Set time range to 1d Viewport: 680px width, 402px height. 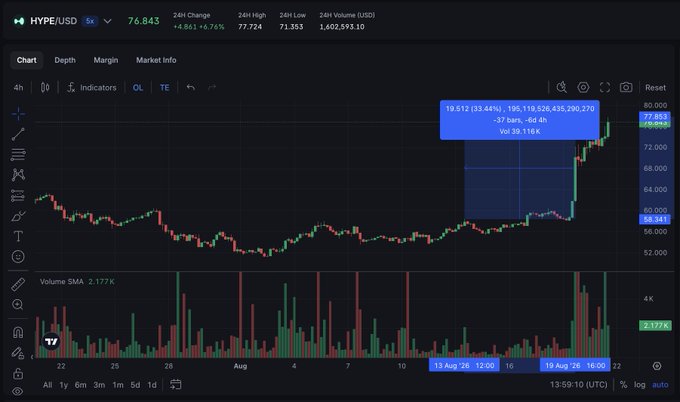coord(152,385)
